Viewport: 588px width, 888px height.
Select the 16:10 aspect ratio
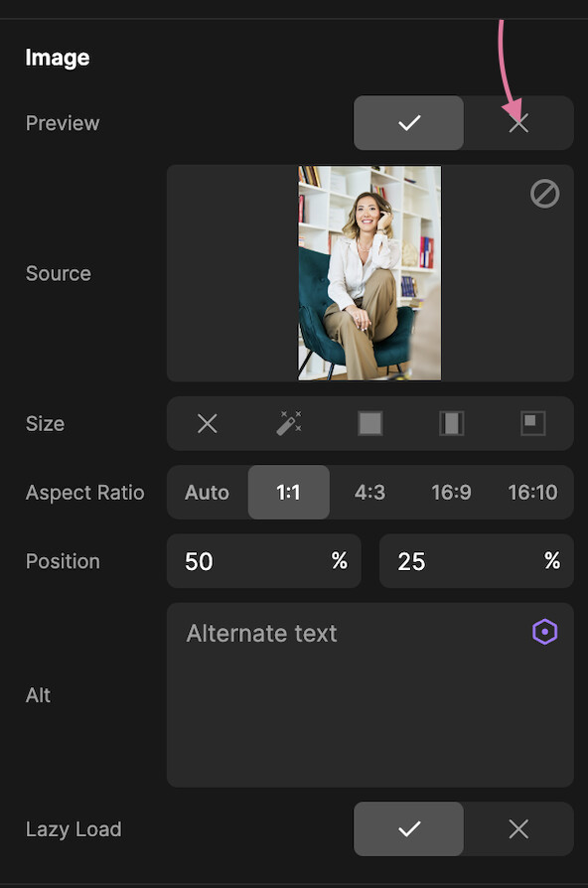(x=533, y=492)
